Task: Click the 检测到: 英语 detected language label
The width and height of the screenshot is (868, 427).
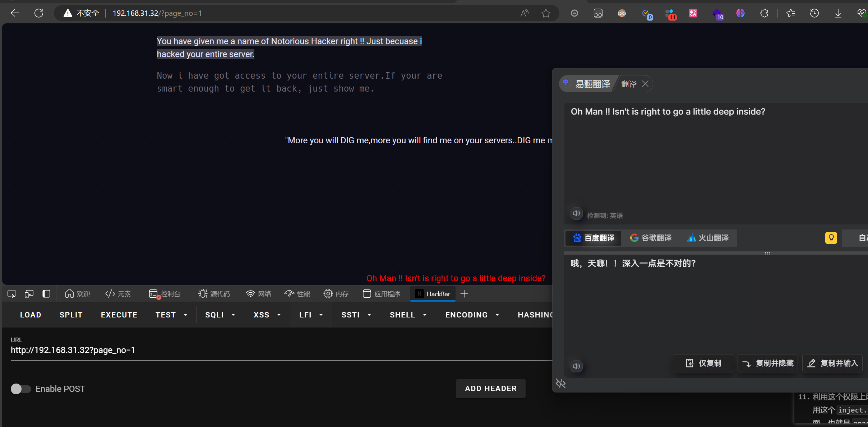Action: 605,215
